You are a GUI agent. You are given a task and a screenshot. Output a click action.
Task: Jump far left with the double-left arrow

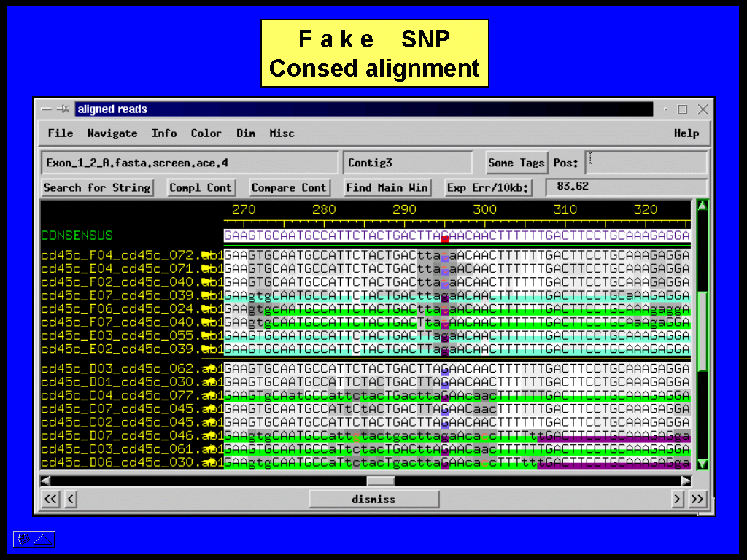(50, 499)
